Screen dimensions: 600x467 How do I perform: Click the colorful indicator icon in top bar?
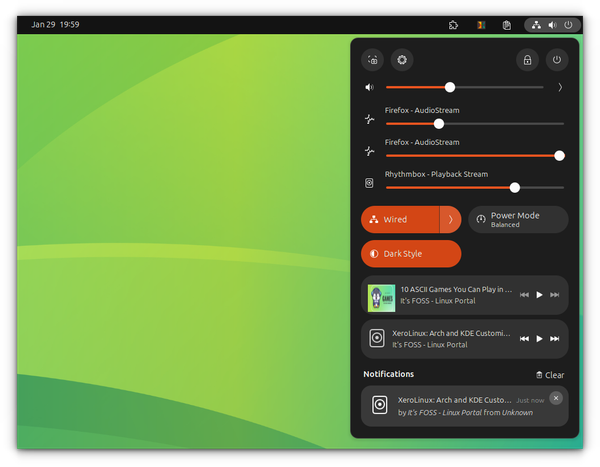click(x=481, y=25)
